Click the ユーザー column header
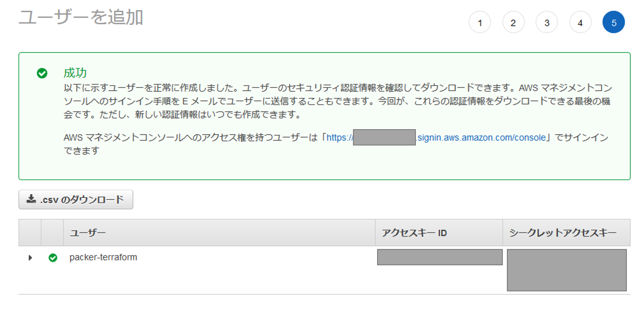This screenshot has height=315, width=644. (x=88, y=233)
